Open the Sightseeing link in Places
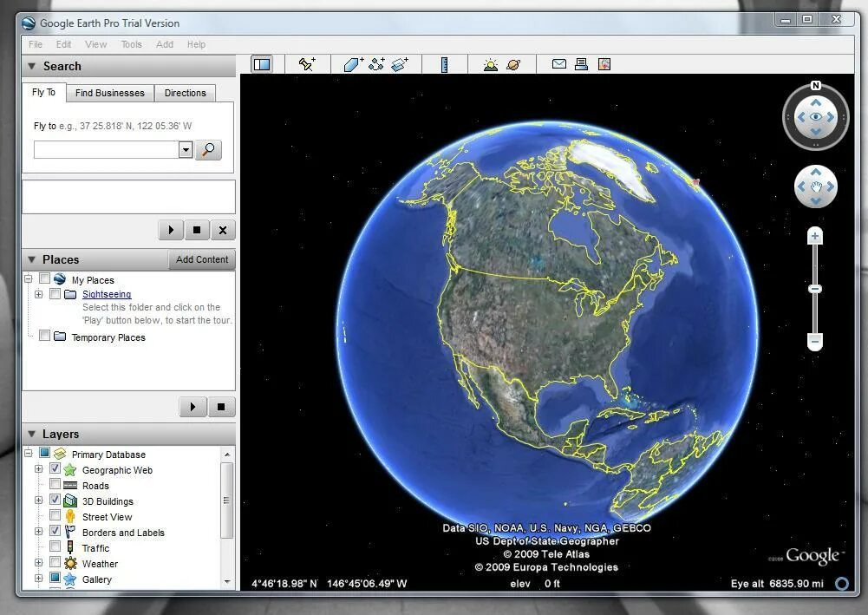This screenshot has width=868, height=615. 107,295
